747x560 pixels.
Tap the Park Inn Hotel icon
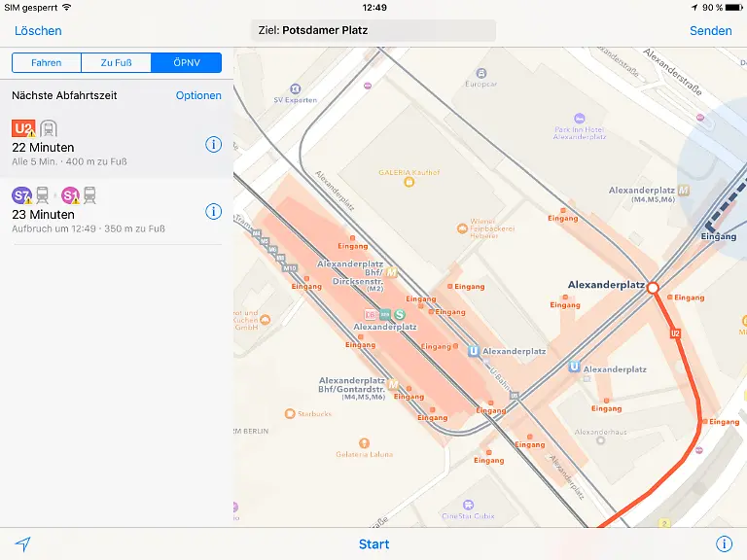(579, 118)
